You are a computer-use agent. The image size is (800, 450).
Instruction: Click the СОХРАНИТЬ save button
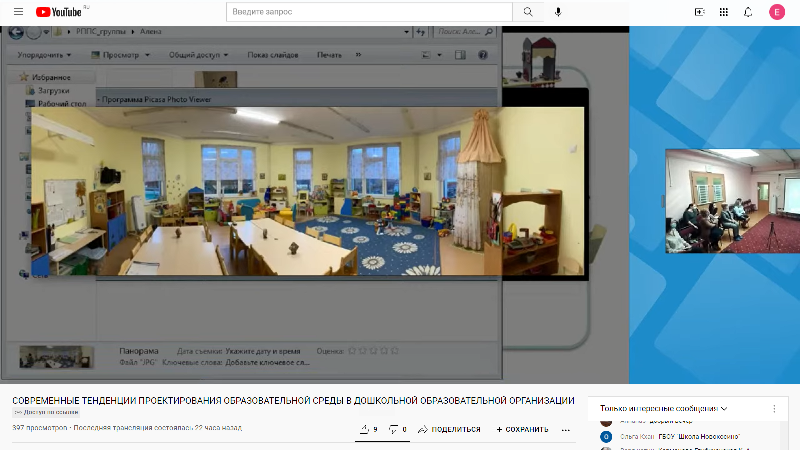522,430
